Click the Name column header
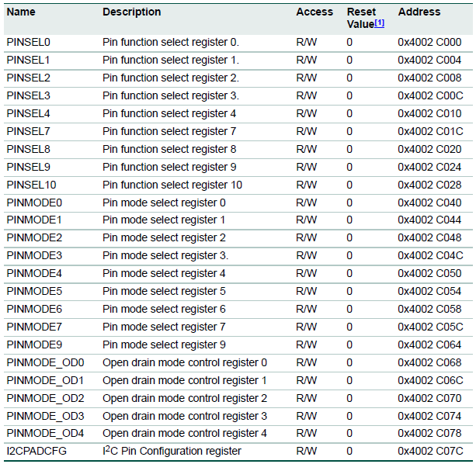Screen dimensions: 476x464 [x=20, y=12]
